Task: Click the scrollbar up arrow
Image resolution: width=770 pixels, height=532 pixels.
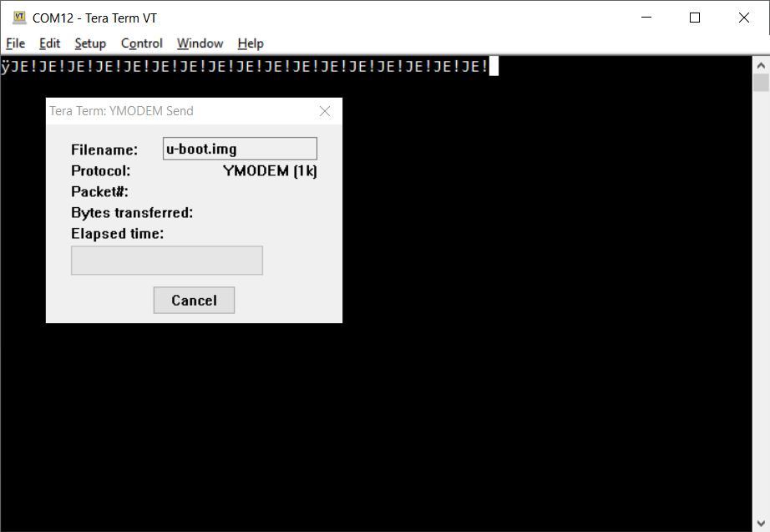Action: click(x=761, y=65)
